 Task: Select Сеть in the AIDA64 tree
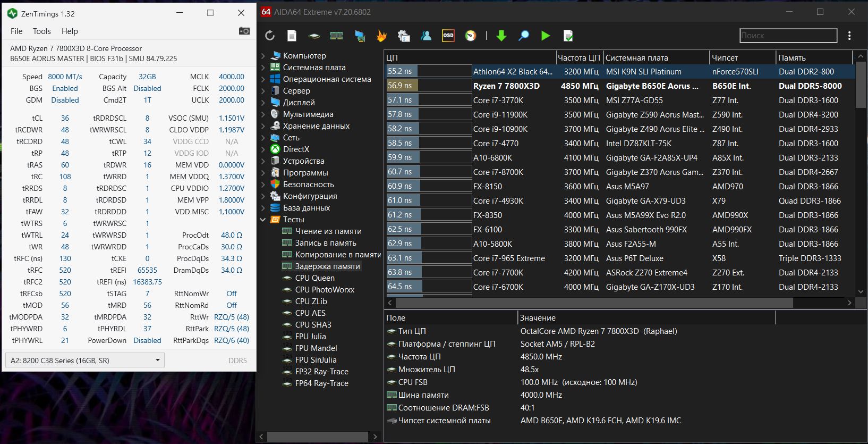291,137
